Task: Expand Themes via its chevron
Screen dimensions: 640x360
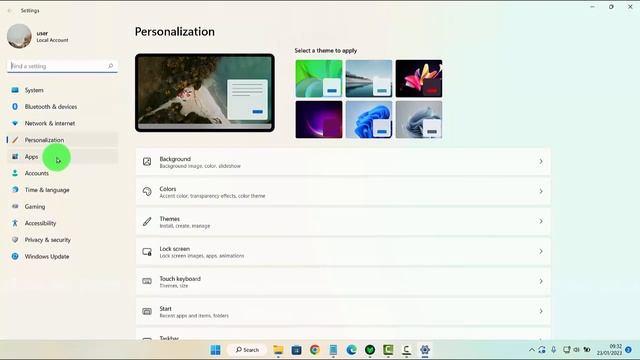Action: [x=541, y=222]
